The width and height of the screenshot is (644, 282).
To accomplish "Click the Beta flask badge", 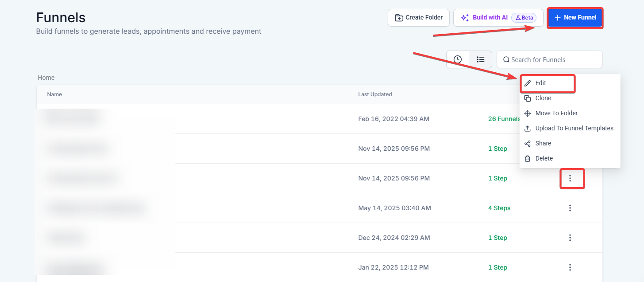I will pyautogui.click(x=524, y=18).
